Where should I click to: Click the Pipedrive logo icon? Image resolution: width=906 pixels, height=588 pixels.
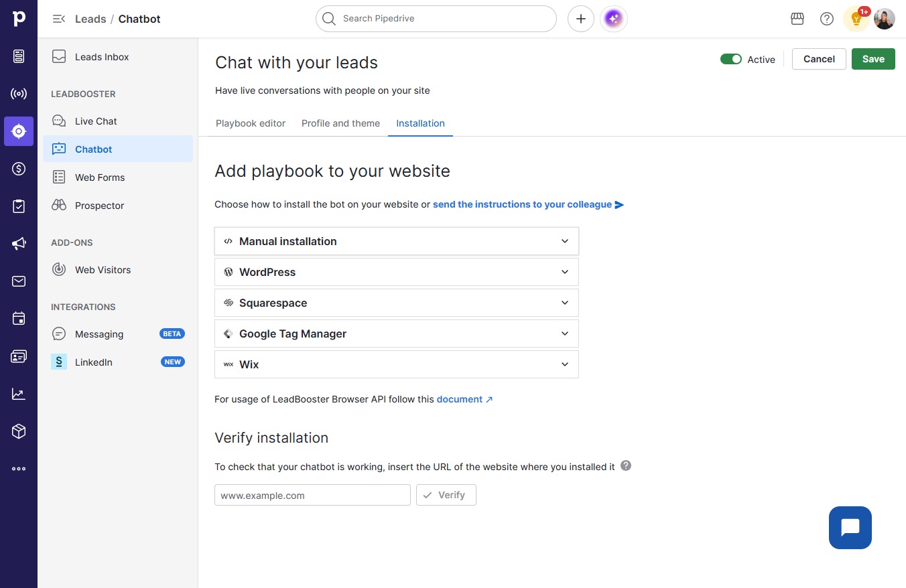point(19,19)
